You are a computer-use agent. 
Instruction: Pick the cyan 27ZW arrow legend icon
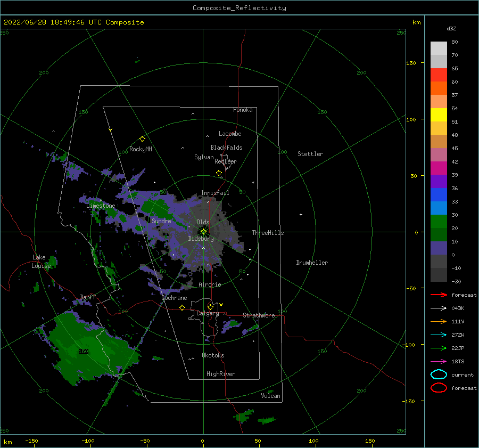pyautogui.click(x=439, y=335)
